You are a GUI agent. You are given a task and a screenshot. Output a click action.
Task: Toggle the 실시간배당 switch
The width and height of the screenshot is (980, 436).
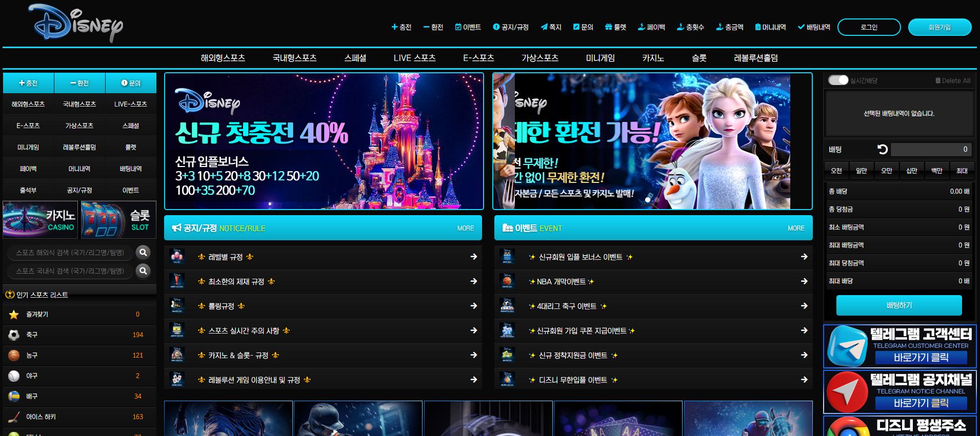tap(838, 80)
